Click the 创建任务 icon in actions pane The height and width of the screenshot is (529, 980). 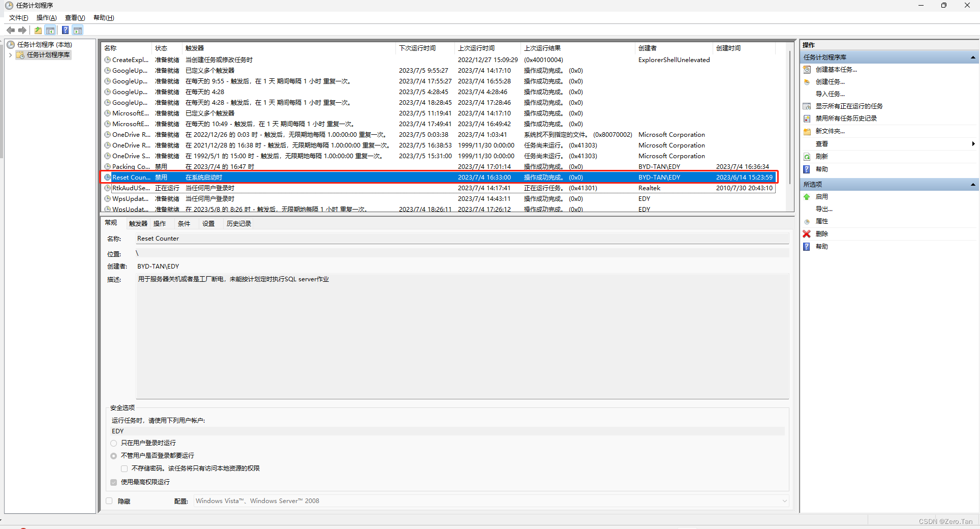(807, 82)
